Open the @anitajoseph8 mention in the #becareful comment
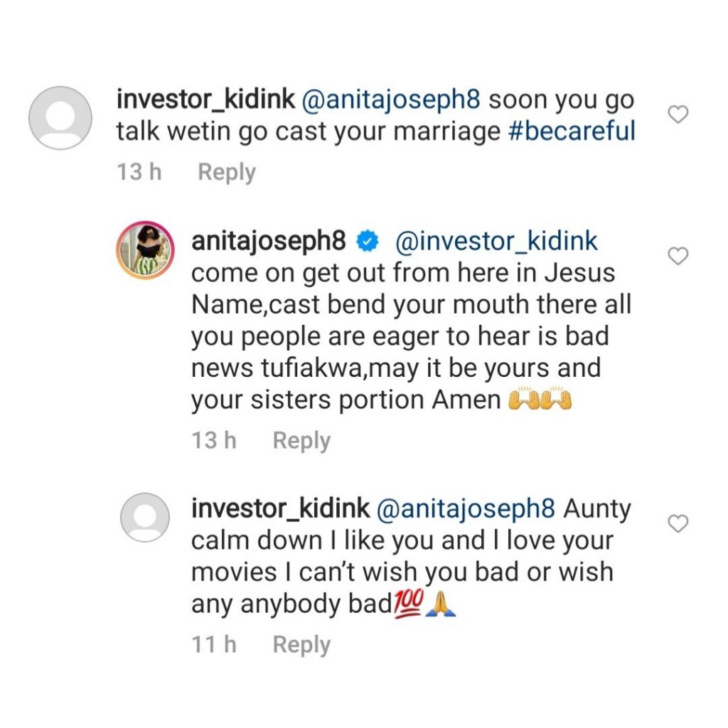The height and width of the screenshot is (728, 728). click(392, 100)
